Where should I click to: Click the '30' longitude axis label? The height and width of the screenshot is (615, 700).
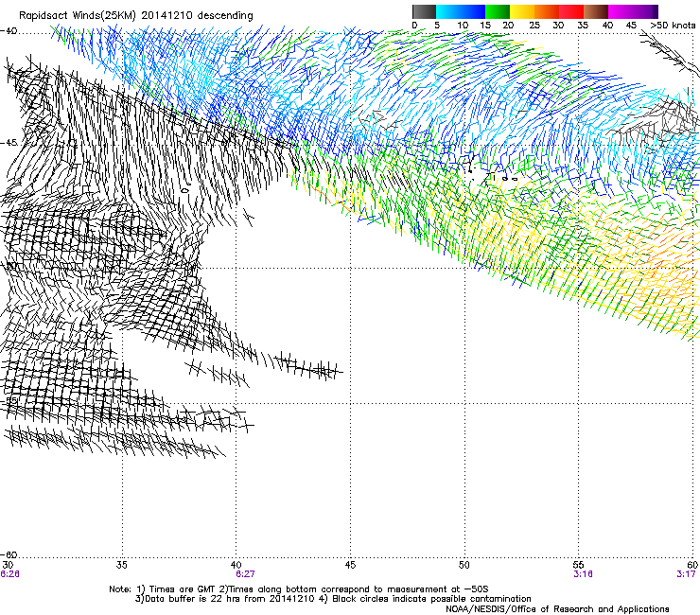8,565
